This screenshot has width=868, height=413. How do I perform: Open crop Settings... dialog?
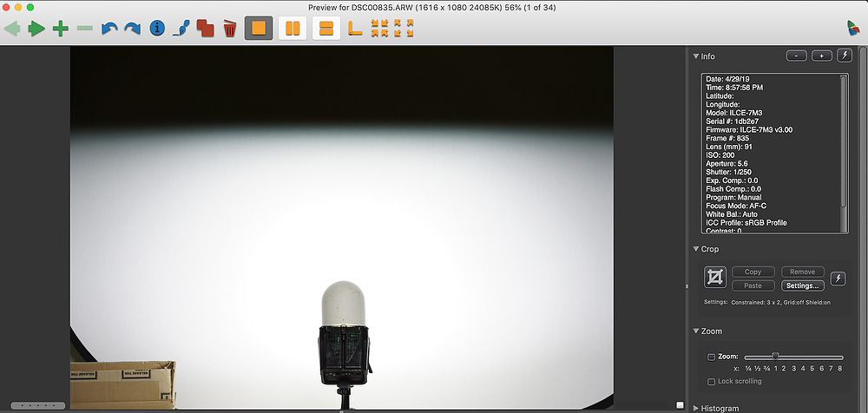(803, 285)
